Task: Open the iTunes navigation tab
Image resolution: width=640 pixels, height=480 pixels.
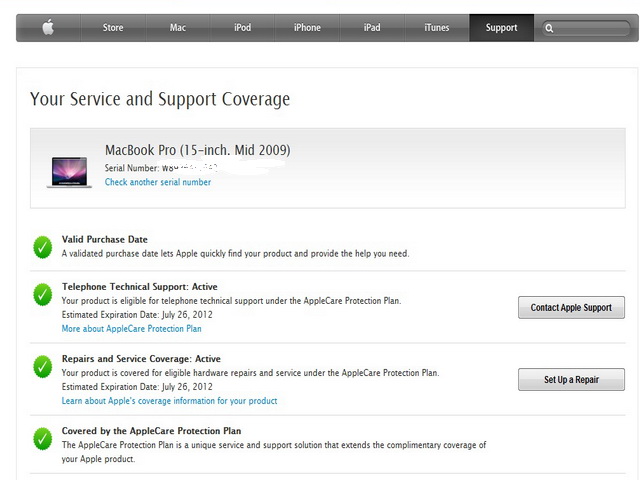Action: pos(437,28)
